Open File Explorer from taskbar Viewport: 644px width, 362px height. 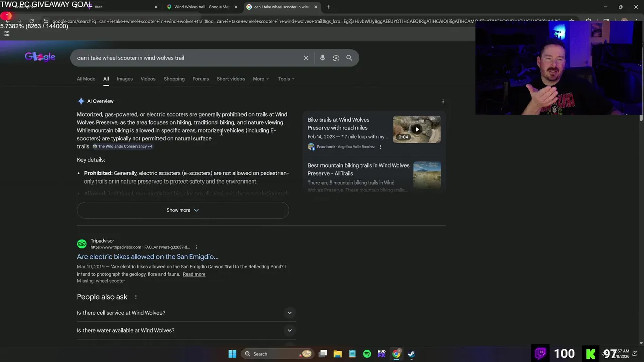coord(338,354)
